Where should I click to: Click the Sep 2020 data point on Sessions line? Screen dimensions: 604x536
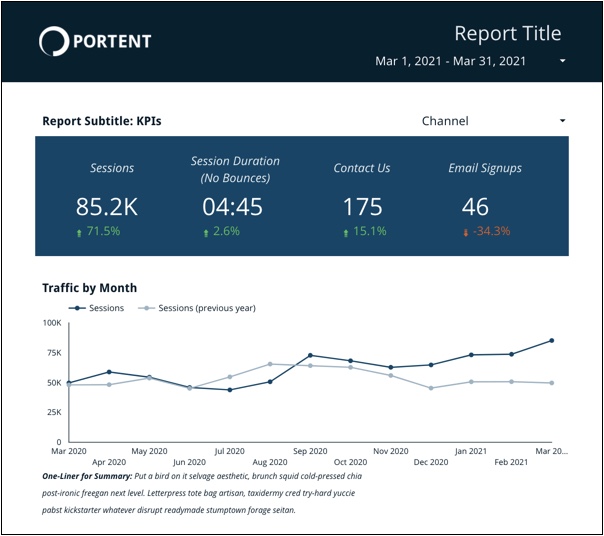pos(310,355)
